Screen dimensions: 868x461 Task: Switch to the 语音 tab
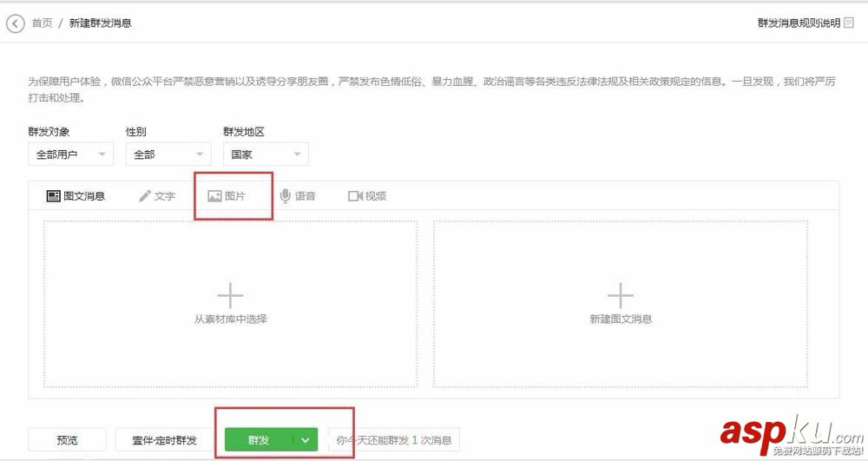click(298, 196)
